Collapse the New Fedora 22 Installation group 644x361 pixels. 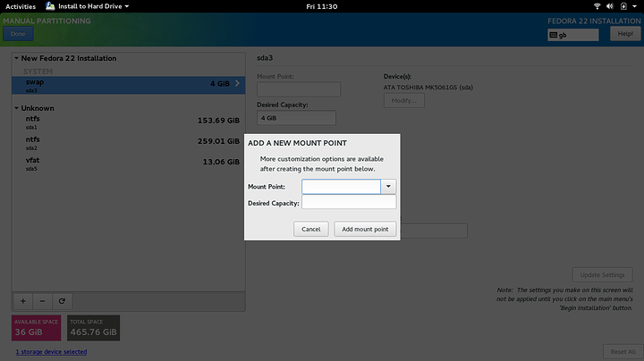pyautogui.click(x=17, y=59)
